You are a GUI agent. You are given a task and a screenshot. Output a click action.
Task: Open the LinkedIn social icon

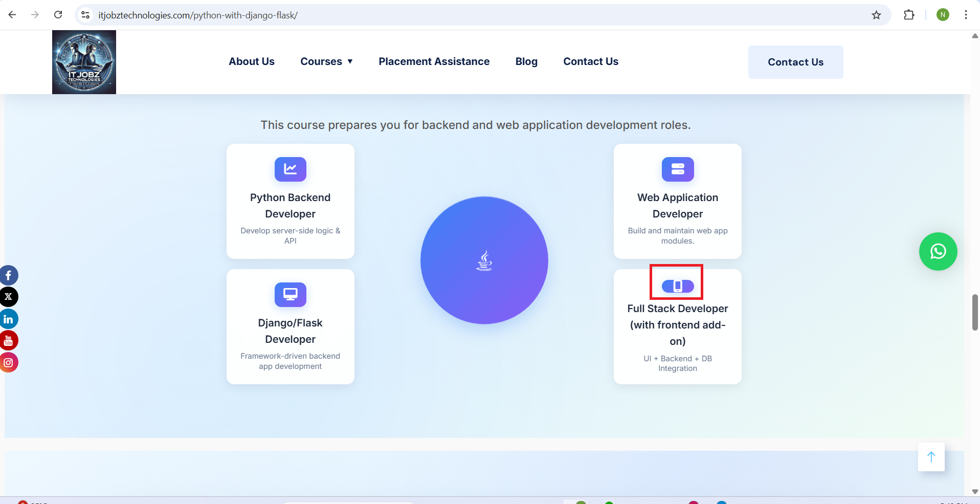[8, 319]
